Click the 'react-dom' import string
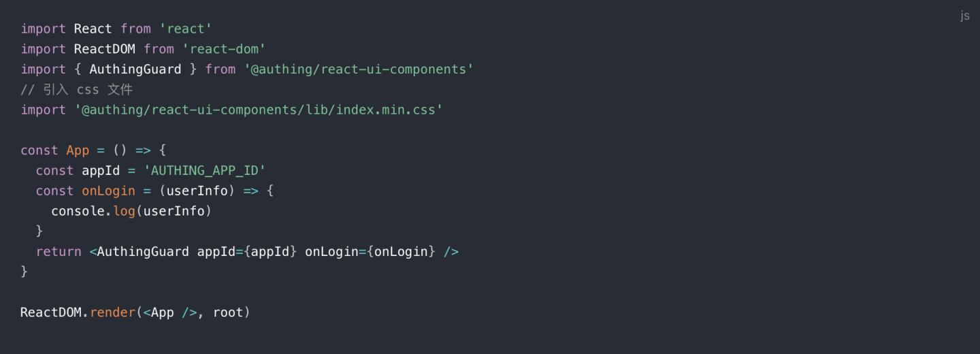980x354 pixels. 224,49
